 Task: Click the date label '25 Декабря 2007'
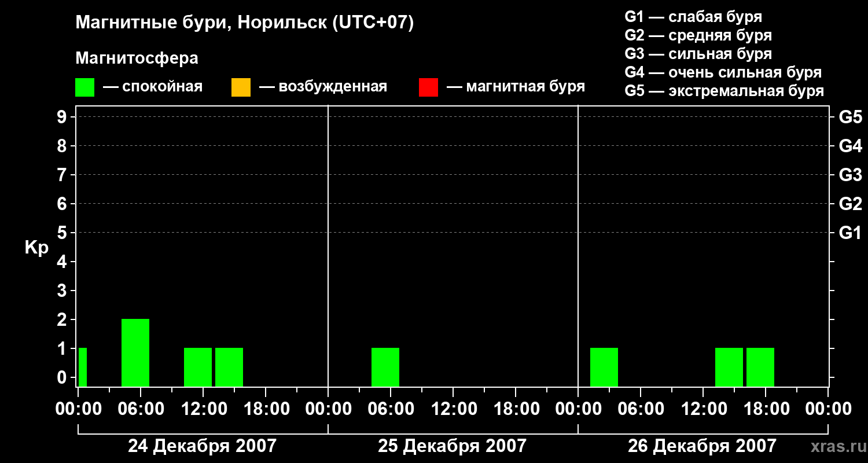click(x=452, y=446)
